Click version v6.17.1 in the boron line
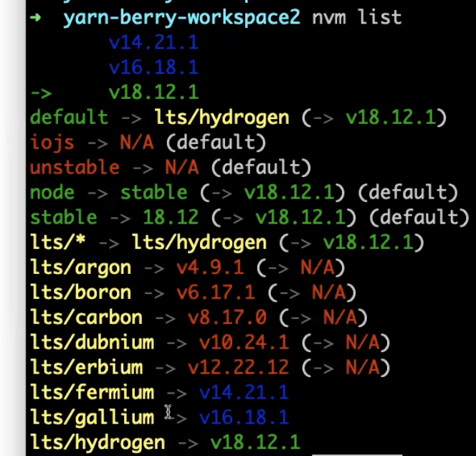Image resolution: width=476 pixels, height=456 pixels. 216,293
